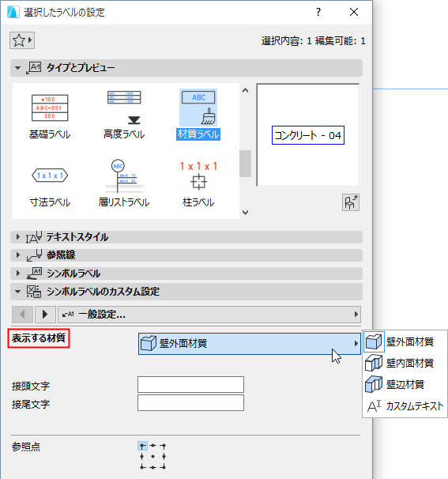This screenshot has width=448, height=479.
Task: Choose 壁辺材質 from the popup menu
Action: point(405,384)
